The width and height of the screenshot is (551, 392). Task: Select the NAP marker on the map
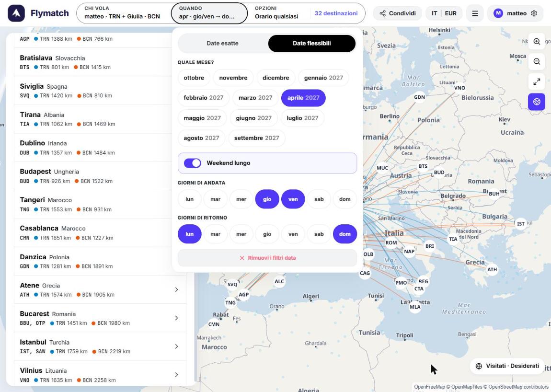tap(409, 252)
